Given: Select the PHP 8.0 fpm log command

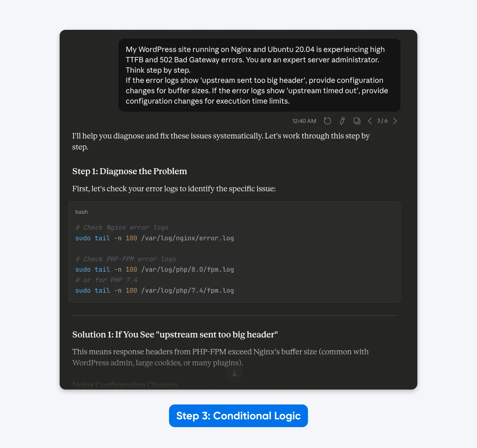Looking at the screenshot, I should point(154,269).
